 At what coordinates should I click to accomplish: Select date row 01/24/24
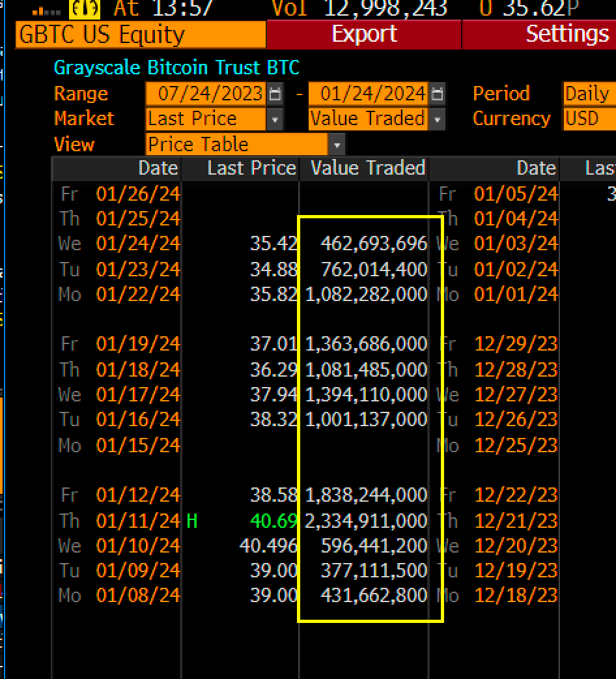click(x=138, y=243)
